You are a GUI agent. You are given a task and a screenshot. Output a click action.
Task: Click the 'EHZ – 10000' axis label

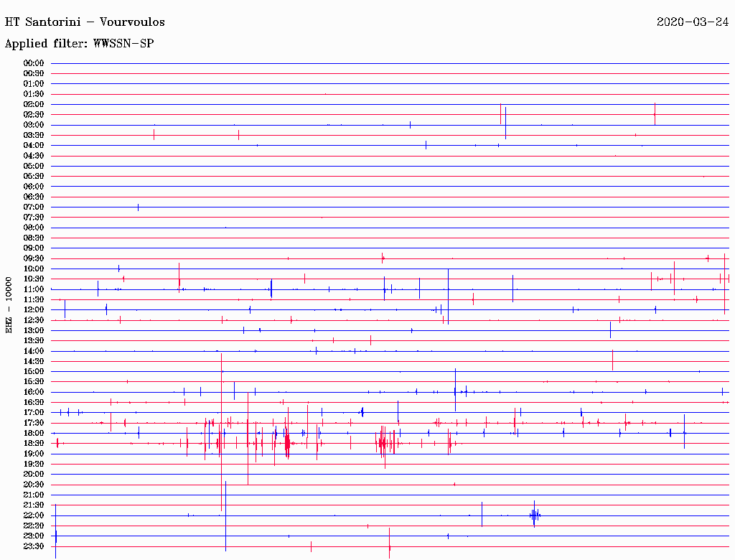coord(9,305)
